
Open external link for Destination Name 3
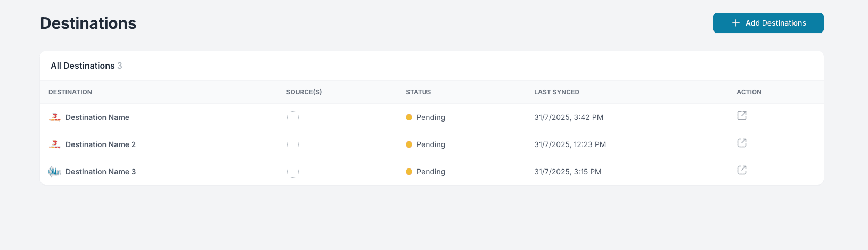point(741,170)
